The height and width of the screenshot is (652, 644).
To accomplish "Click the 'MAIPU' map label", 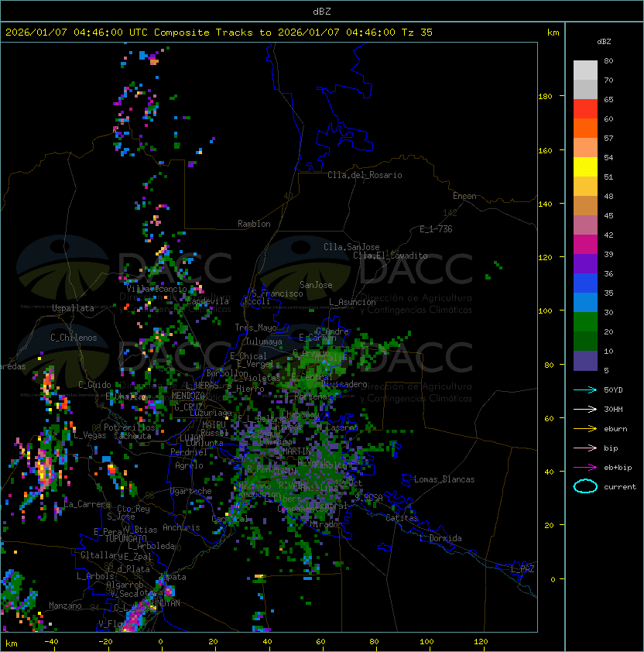I will point(214,425).
